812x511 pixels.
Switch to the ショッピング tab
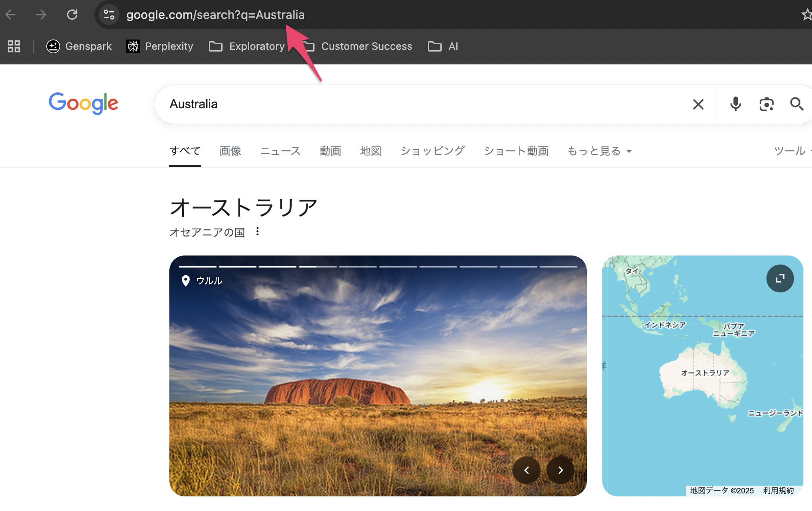433,151
